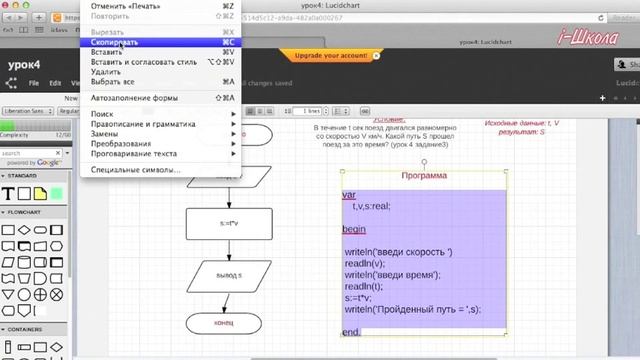Open the Liberation Sans font dropdown
Viewport: 640px width, 360px height.
coord(28,111)
